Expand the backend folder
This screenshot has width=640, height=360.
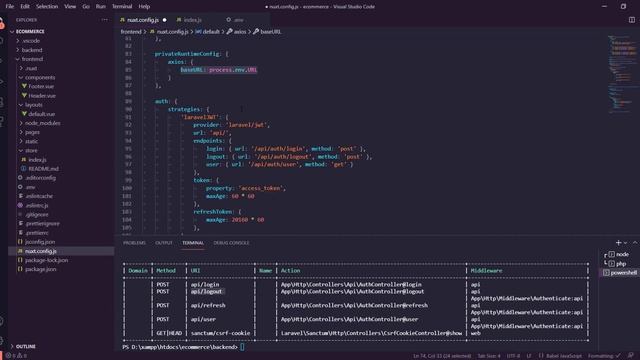click(32, 50)
